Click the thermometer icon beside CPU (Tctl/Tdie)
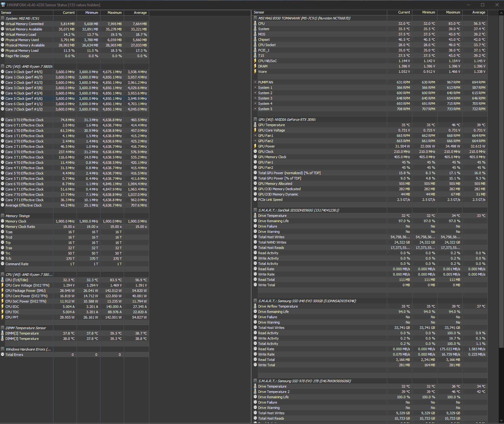This screenshot has height=424, width=504. pyautogui.click(x=3, y=280)
